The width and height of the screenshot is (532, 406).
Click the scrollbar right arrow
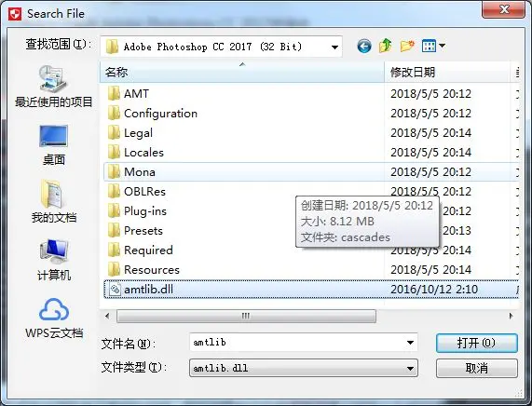(511, 316)
